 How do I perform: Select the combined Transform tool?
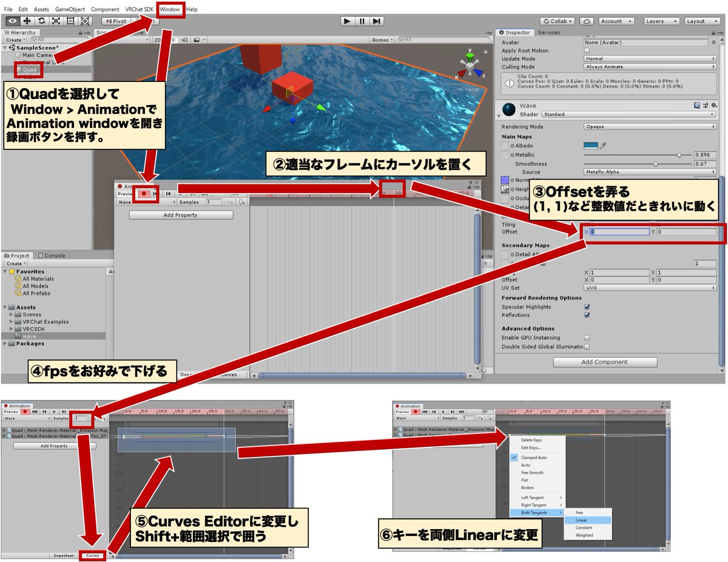point(85,21)
